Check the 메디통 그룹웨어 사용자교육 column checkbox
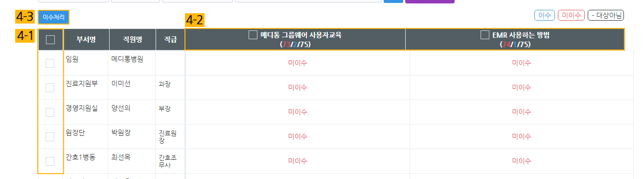Screen dimensions: 644x179 [253, 35]
